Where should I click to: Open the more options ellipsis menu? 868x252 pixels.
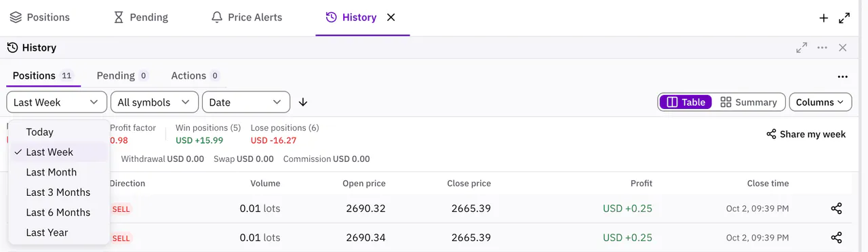pyautogui.click(x=843, y=77)
